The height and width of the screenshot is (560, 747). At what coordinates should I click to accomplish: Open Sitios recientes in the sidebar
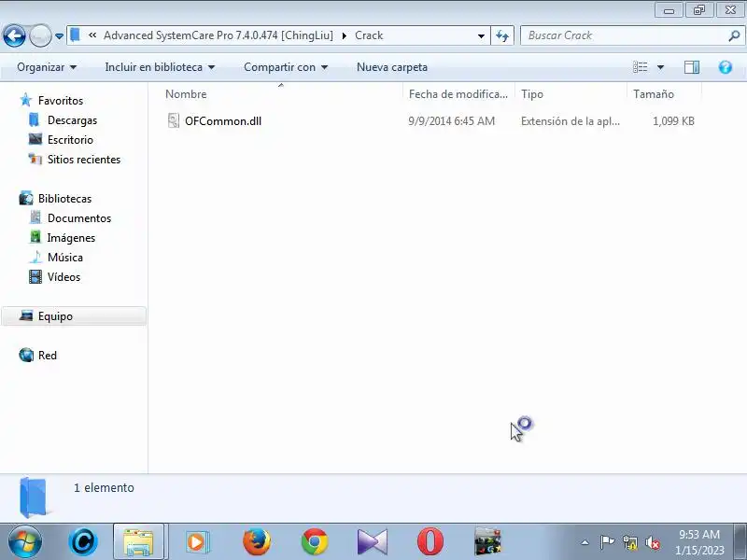click(84, 159)
